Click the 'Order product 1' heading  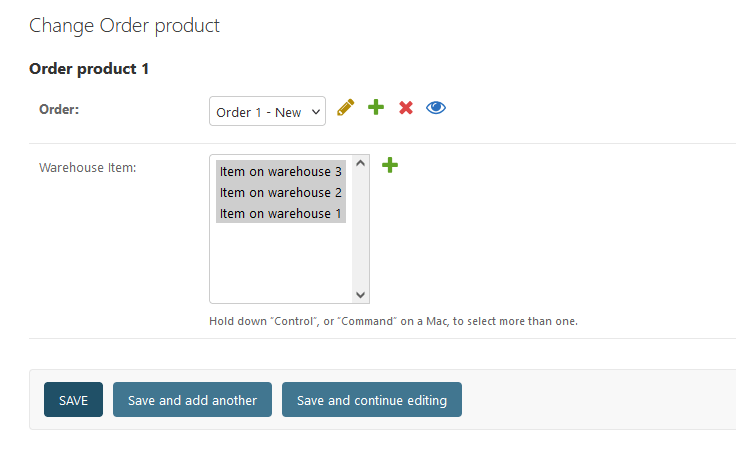[89, 69]
